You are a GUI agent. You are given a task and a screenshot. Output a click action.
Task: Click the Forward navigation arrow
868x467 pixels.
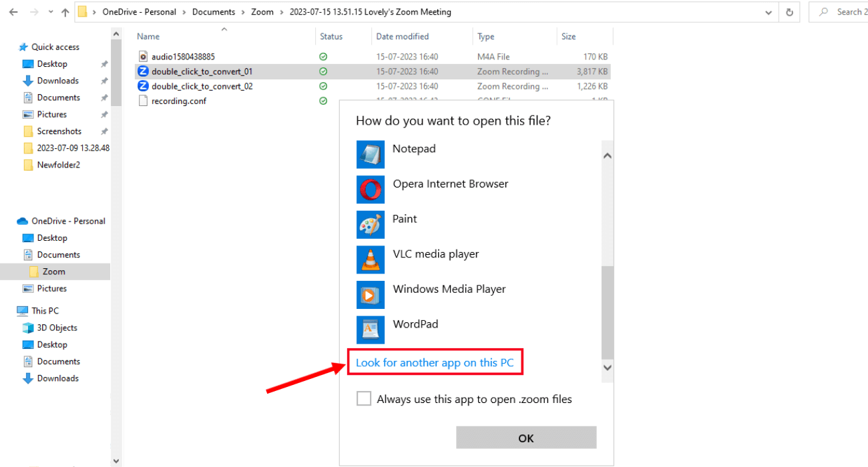point(35,12)
